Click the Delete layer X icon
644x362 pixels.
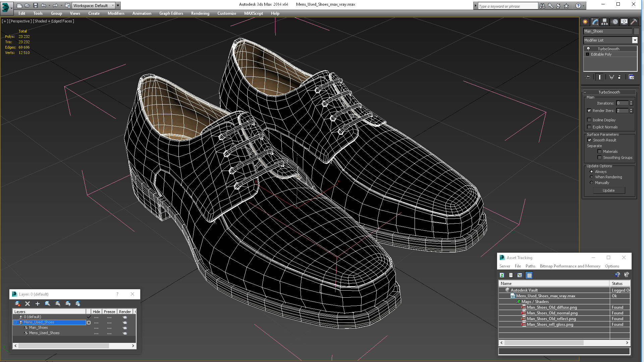[x=28, y=304]
